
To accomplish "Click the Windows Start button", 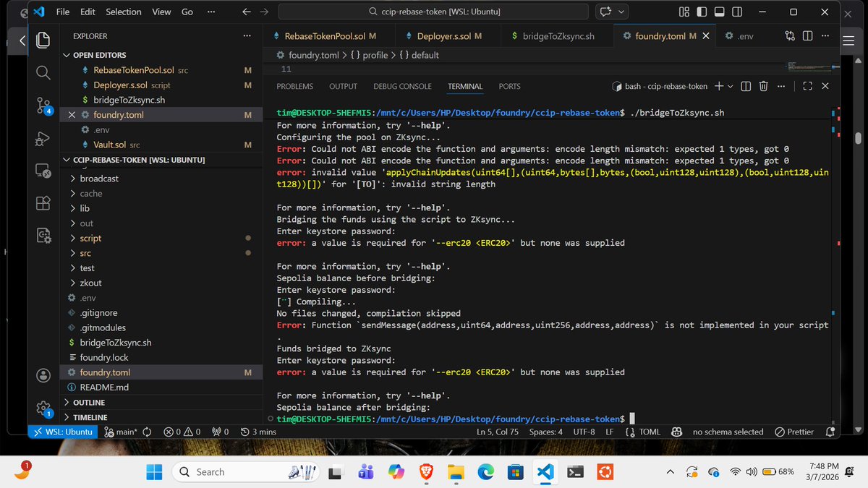I will tap(154, 472).
